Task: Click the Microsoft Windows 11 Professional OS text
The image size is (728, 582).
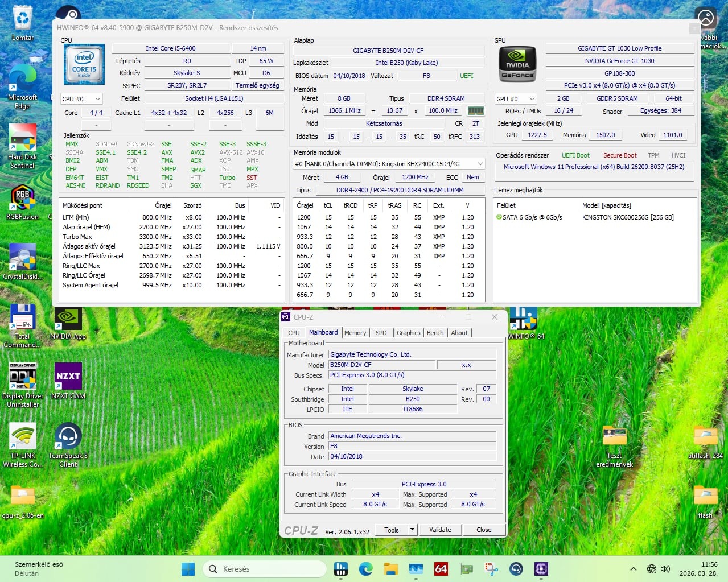Action: (x=594, y=167)
